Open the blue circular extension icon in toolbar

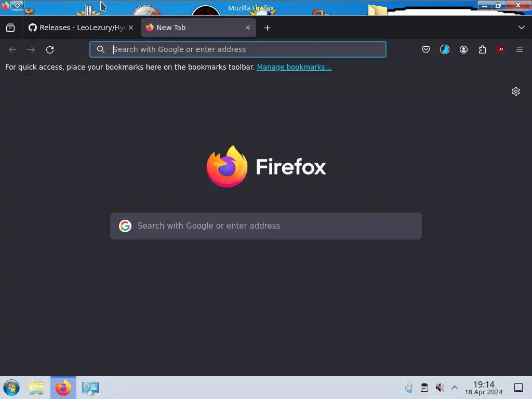pyautogui.click(x=445, y=49)
